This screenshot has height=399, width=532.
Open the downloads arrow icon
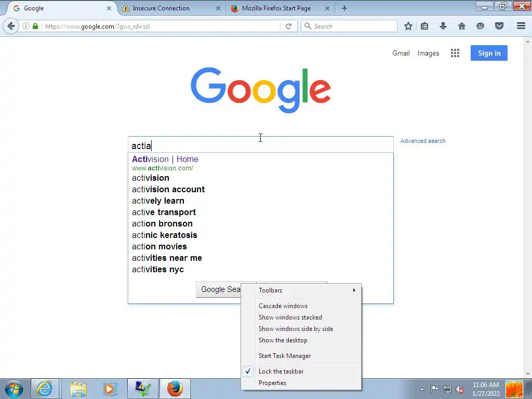pyautogui.click(x=443, y=26)
